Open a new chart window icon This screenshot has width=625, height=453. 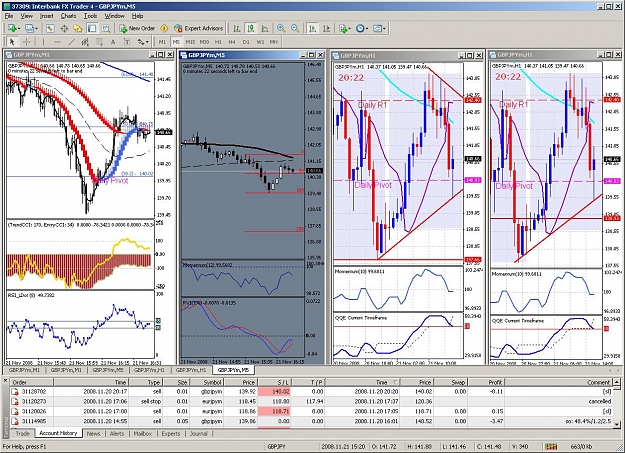12,28
